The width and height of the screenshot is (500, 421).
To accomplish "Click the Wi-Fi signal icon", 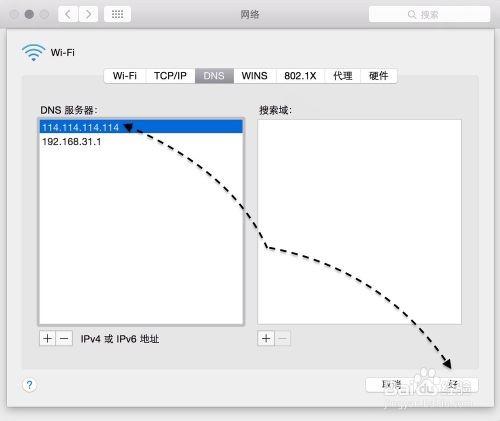I will coord(33,52).
